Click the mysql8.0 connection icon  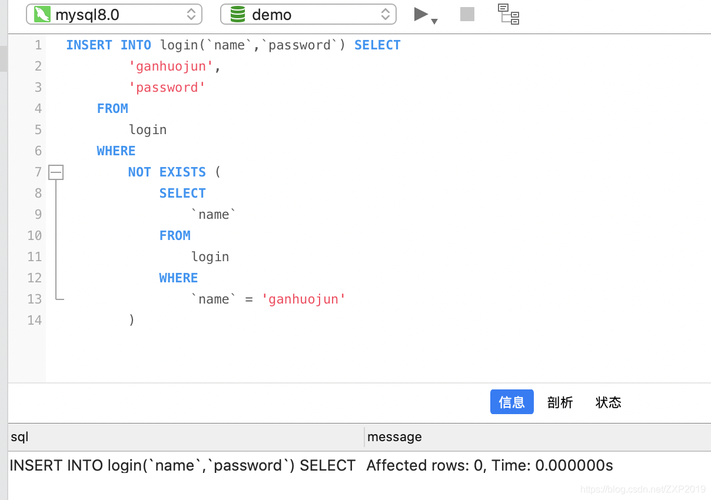coord(42,15)
